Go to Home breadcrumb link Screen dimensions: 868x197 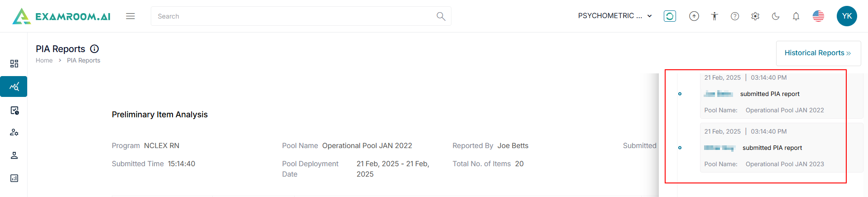(x=44, y=60)
